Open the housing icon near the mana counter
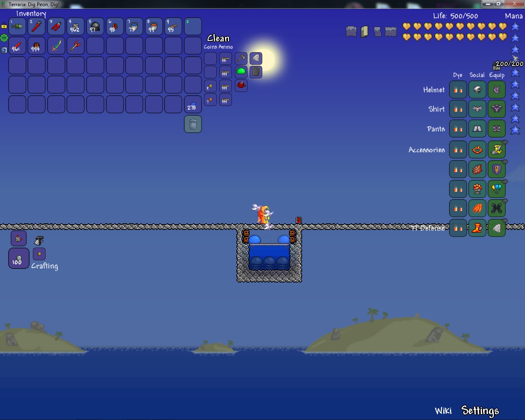Image resolution: width=525 pixels, height=420 pixels. click(496, 67)
